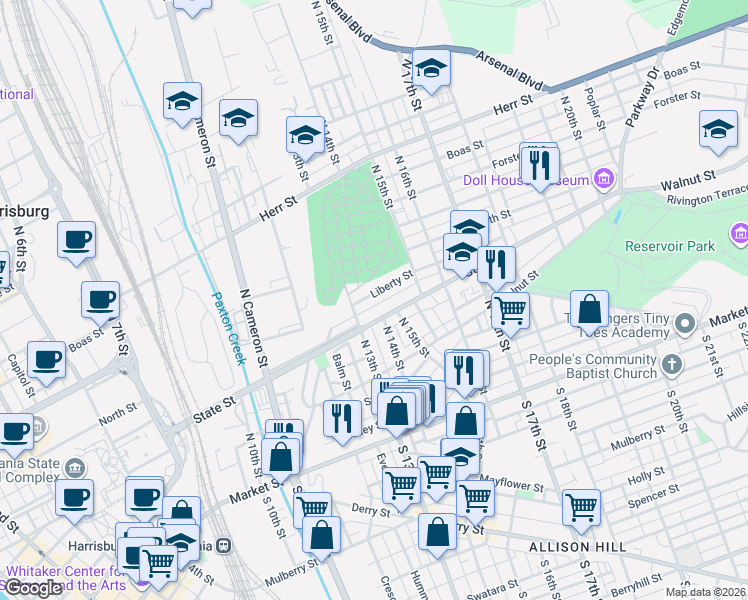Select the Parkway Dr label
This screenshot has width=748, height=600.
tap(643, 98)
